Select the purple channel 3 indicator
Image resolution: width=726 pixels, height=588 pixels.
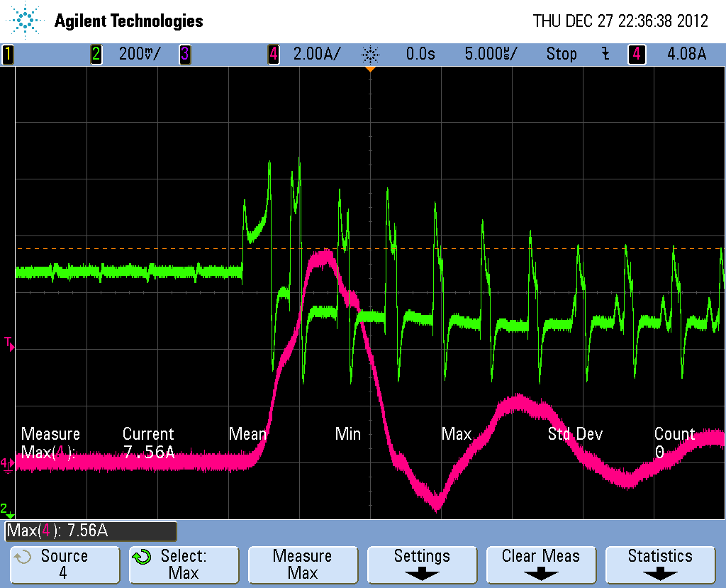pyautogui.click(x=185, y=54)
